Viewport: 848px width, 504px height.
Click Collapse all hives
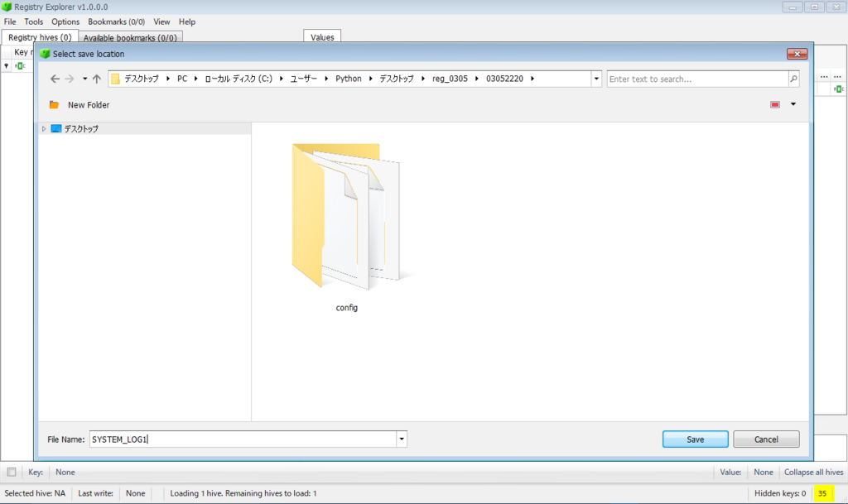click(x=813, y=472)
